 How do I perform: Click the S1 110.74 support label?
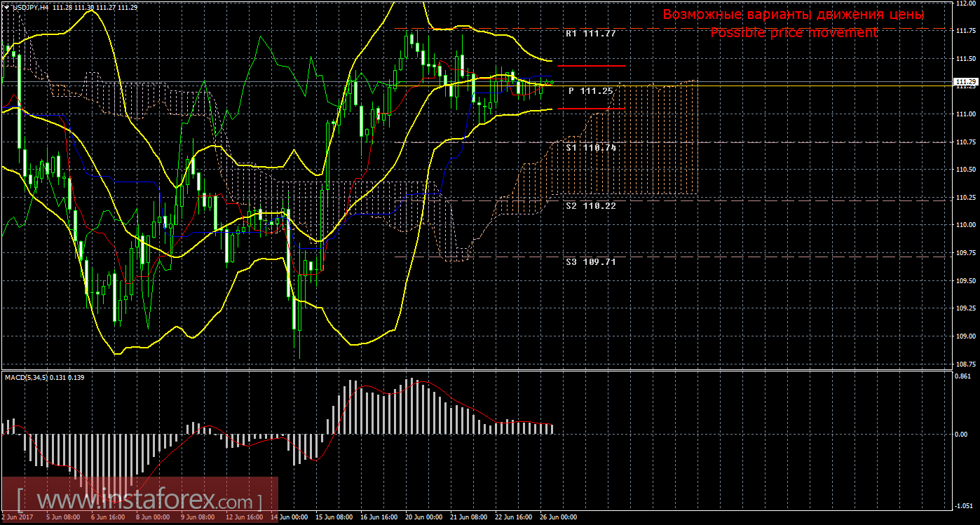click(590, 148)
